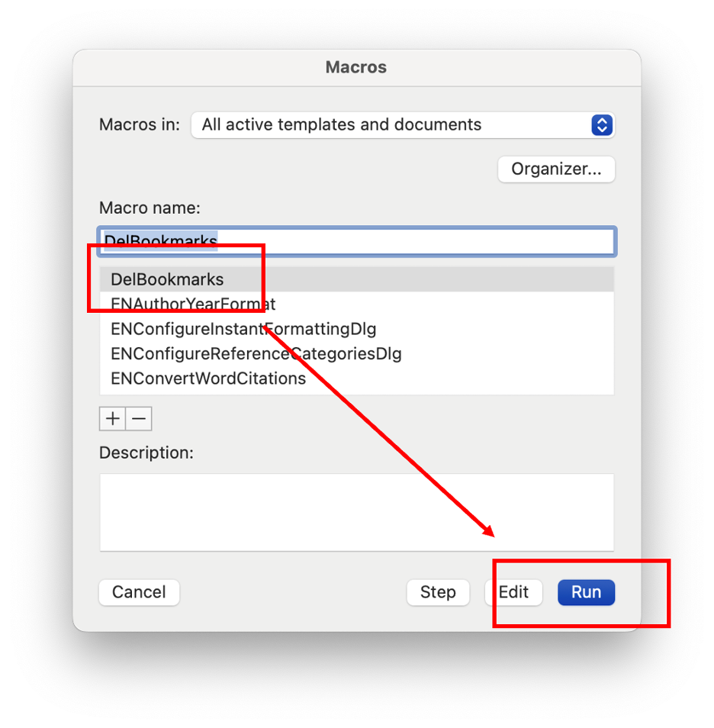Screen dimensions: 714x728
Task: Click the Step button
Action: [438, 592]
